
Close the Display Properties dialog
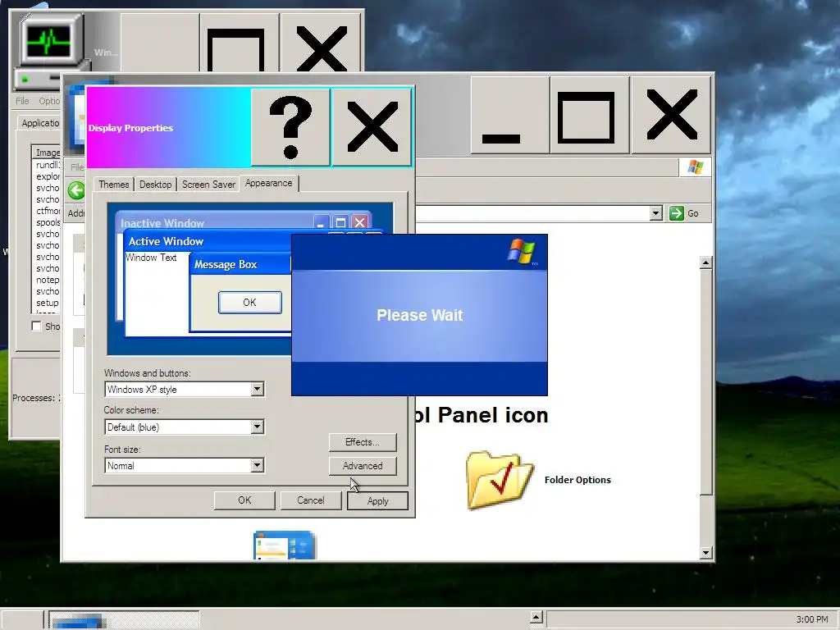click(x=372, y=127)
